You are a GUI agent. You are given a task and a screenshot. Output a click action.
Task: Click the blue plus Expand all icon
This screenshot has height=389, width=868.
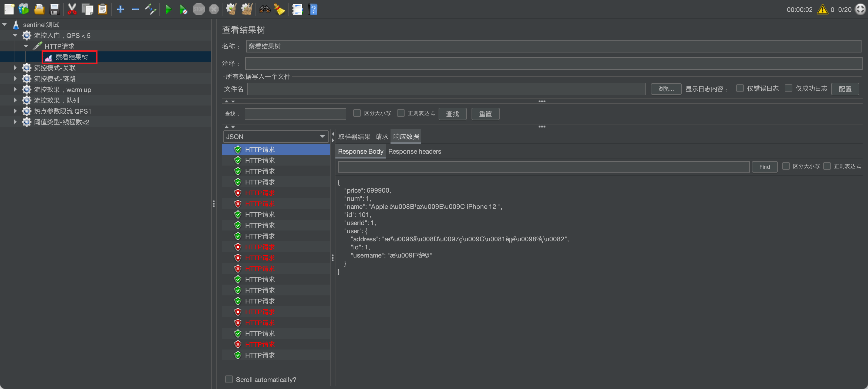point(120,9)
